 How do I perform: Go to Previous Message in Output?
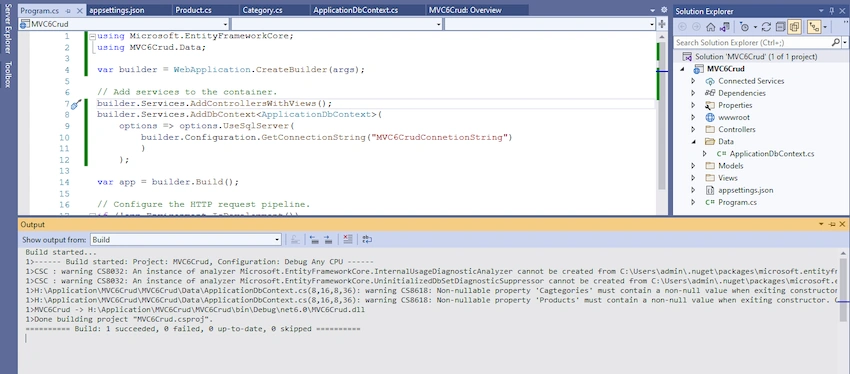pyautogui.click(x=314, y=239)
